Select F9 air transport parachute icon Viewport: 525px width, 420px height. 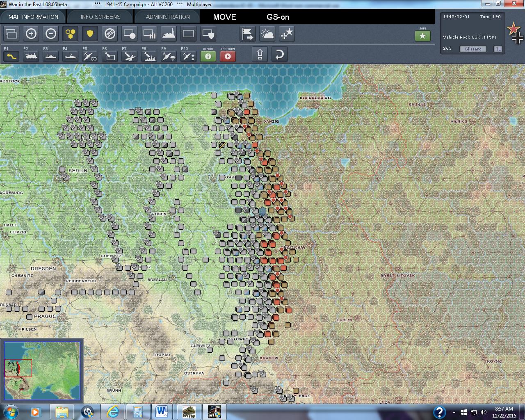click(169, 56)
